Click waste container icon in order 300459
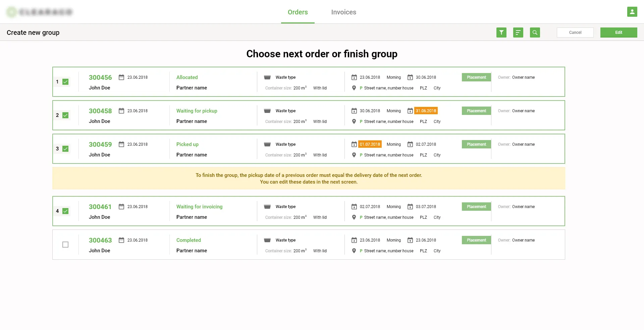This screenshot has height=330, width=644. coord(267,144)
